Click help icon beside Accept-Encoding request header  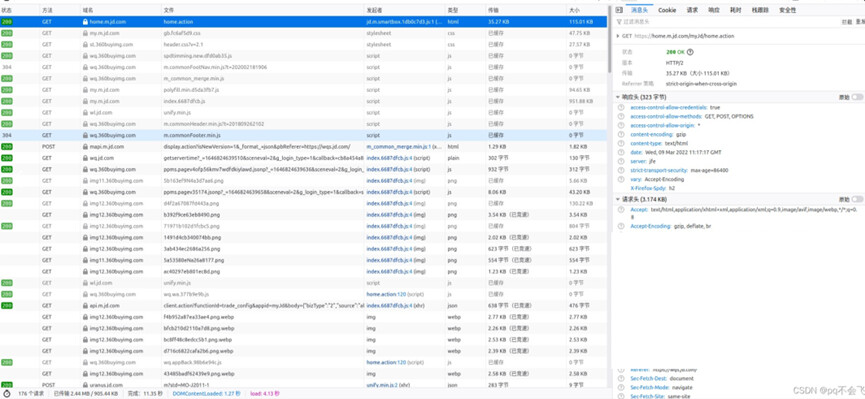(x=621, y=226)
